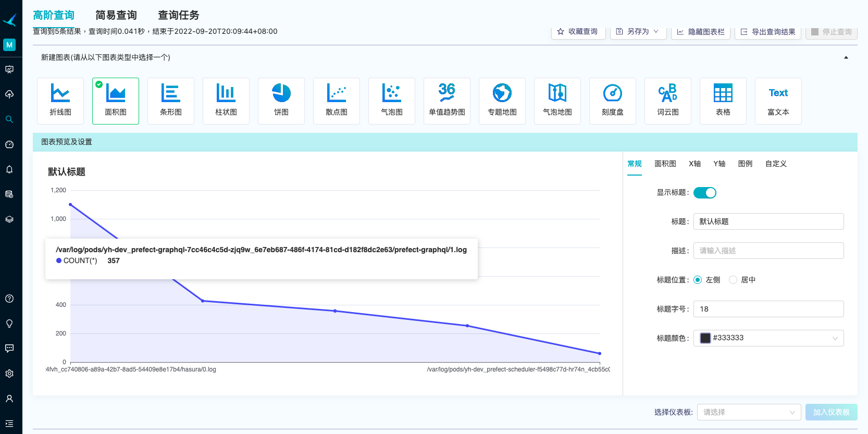This screenshot has height=434, width=868.
Task: Expand the sidebar menu list icon
Action: [9, 424]
